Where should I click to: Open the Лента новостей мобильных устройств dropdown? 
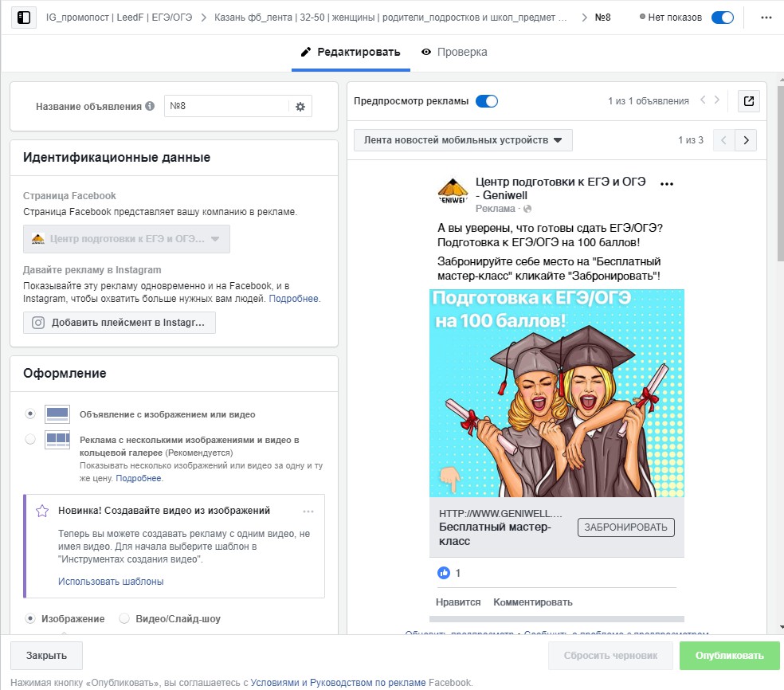coord(463,140)
